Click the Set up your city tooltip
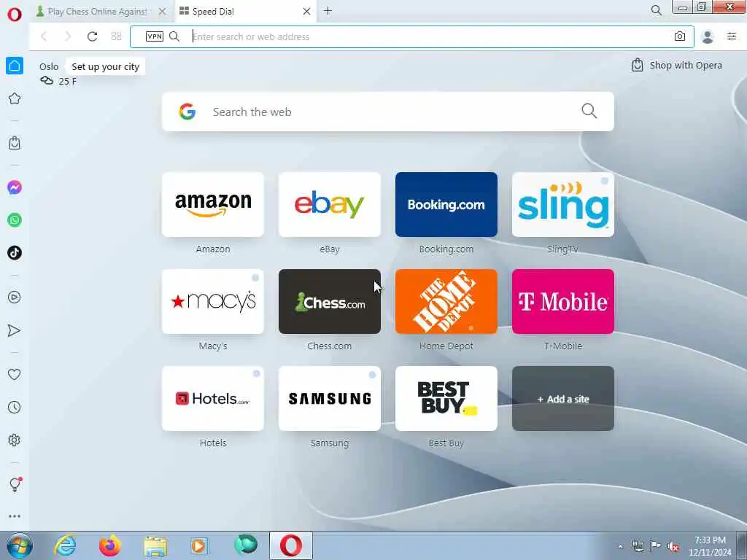Screen dimensions: 747x560 (105, 66)
